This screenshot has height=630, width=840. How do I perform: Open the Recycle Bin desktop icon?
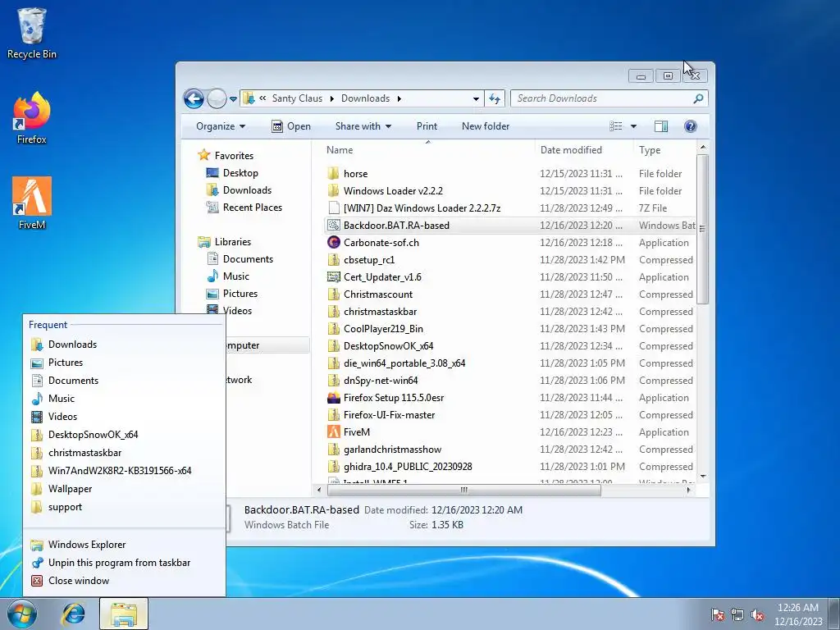[x=32, y=33]
